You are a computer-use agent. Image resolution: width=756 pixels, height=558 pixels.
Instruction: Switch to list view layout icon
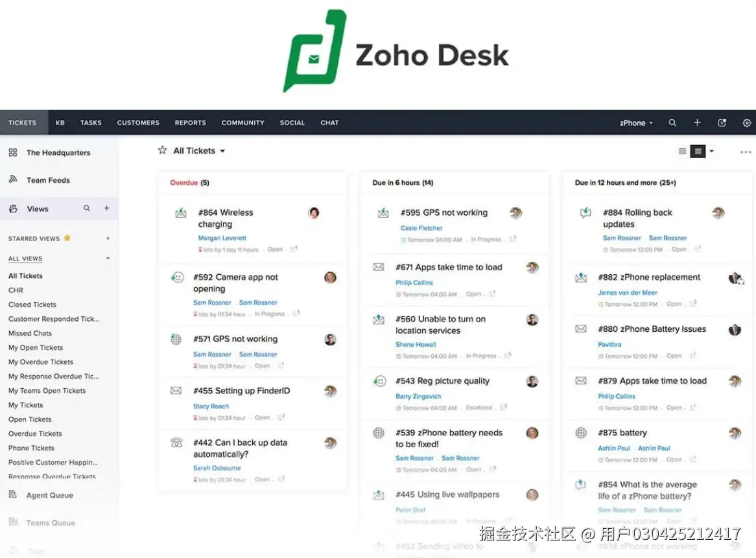(x=682, y=151)
